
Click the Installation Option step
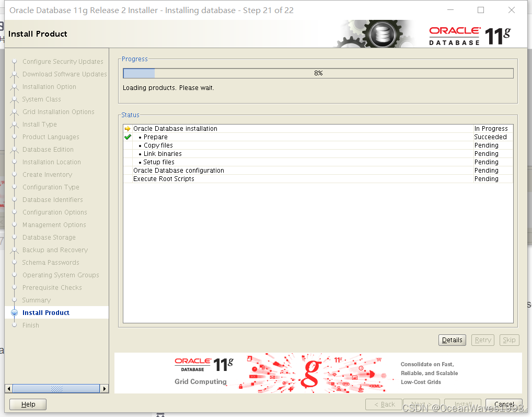coord(49,87)
